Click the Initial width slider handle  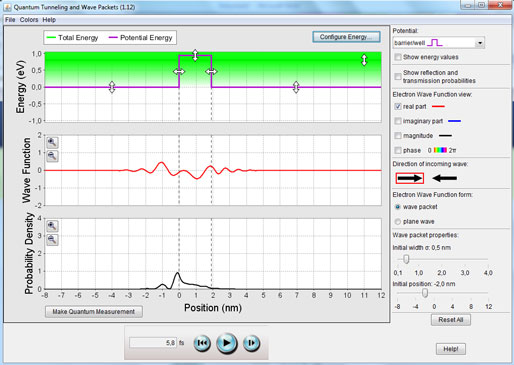406,259
